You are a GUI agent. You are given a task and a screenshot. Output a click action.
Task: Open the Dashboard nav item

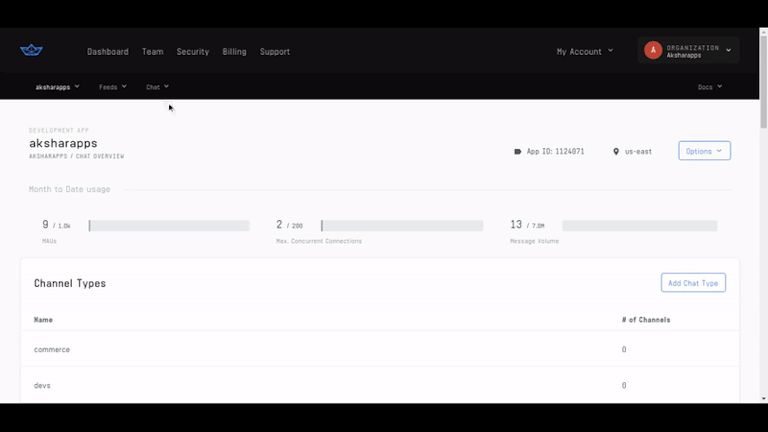[108, 51]
